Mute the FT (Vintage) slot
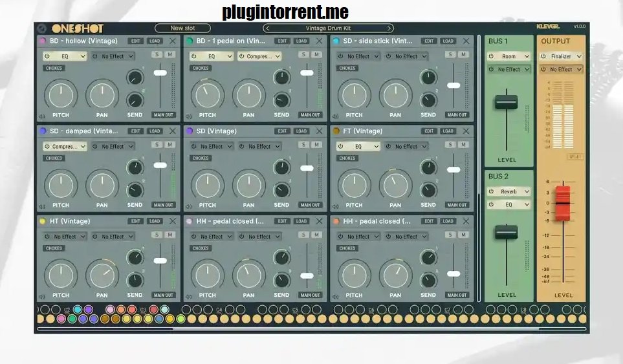The image size is (623, 364). [x=463, y=144]
